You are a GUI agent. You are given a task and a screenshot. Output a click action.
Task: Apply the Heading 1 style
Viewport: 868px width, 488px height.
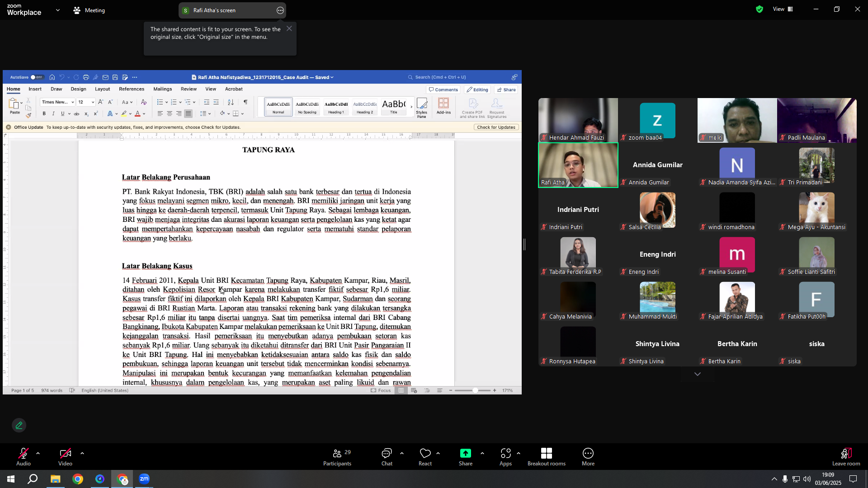[x=336, y=107]
